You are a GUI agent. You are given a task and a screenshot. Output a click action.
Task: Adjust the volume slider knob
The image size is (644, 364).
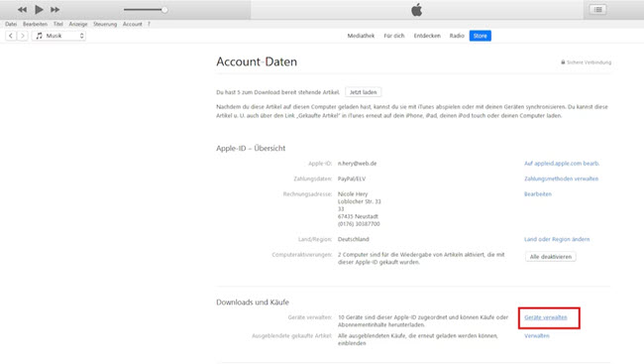(x=164, y=10)
